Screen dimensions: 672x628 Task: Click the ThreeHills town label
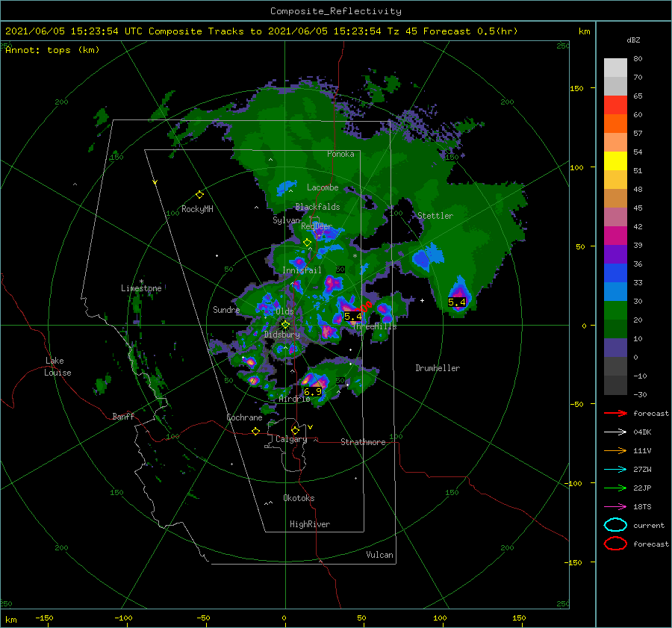pos(374,326)
